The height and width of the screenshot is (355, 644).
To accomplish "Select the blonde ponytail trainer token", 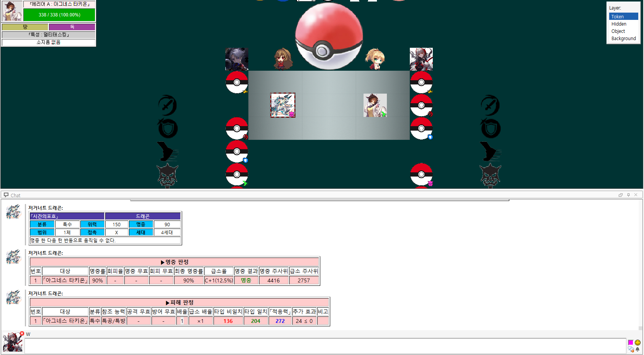I will (375, 59).
